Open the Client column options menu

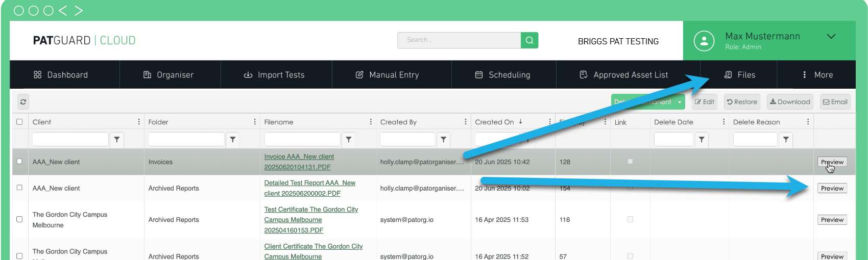pyautogui.click(x=139, y=122)
